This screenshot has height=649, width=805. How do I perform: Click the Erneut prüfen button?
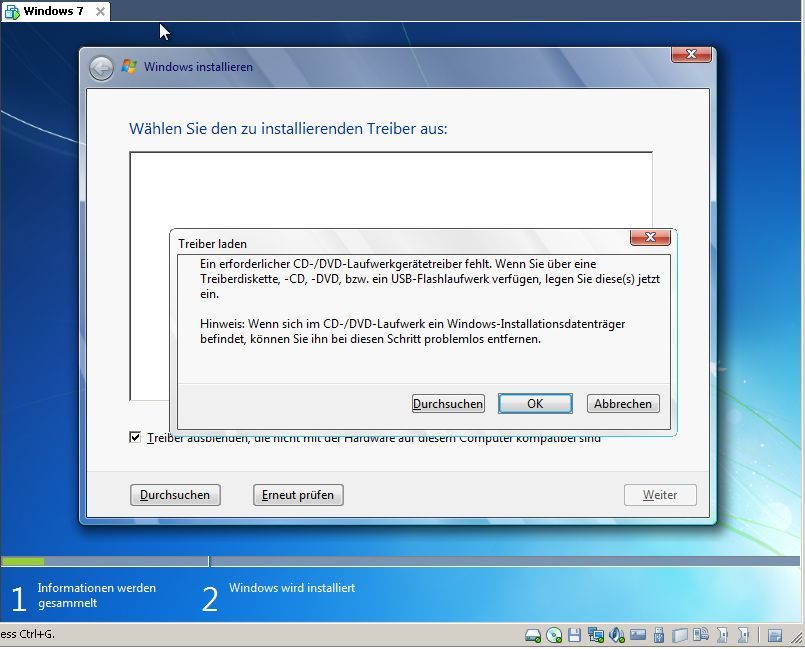click(298, 495)
